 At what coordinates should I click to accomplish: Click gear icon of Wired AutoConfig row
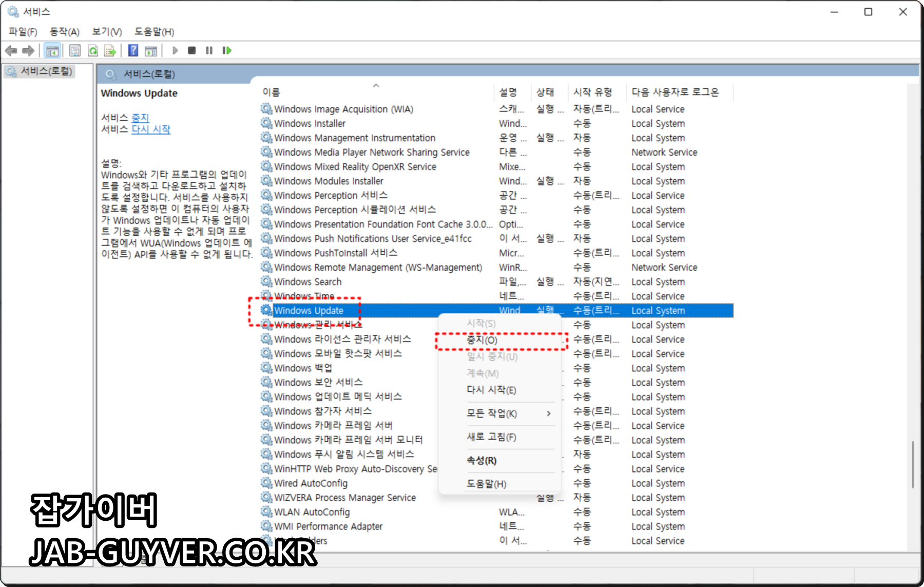[x=266, y=483]
